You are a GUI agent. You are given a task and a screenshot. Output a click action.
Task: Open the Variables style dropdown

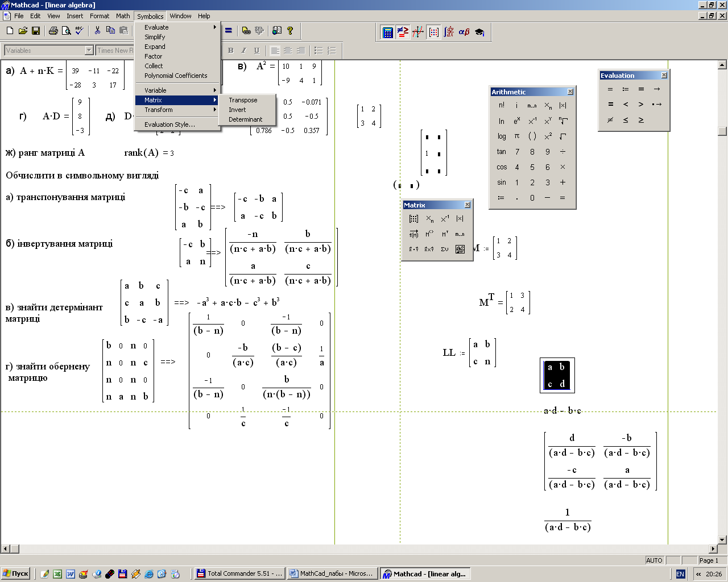coord(89,51)
